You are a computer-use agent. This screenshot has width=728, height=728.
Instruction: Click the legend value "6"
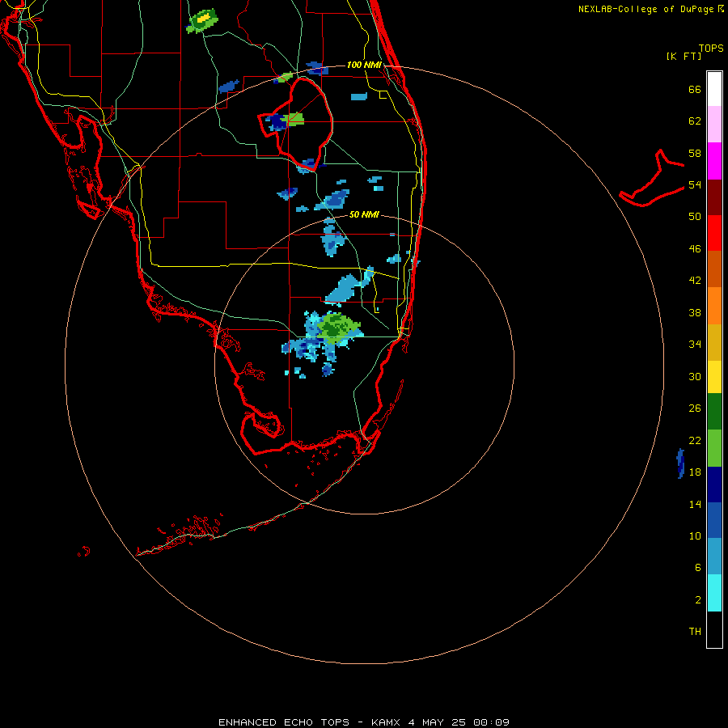pos(698,567)
